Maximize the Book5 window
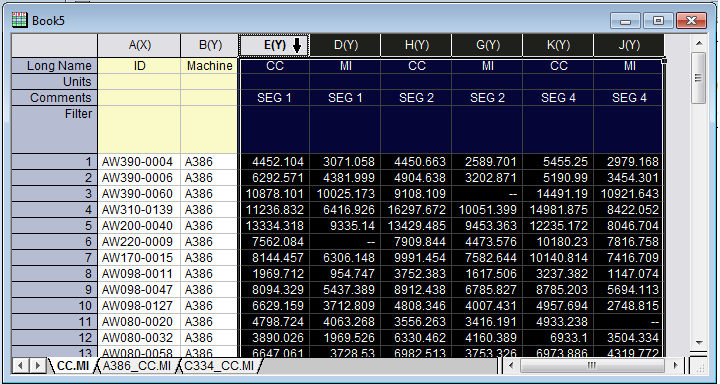This screenshot has width=720, height=384. [658, 21]
